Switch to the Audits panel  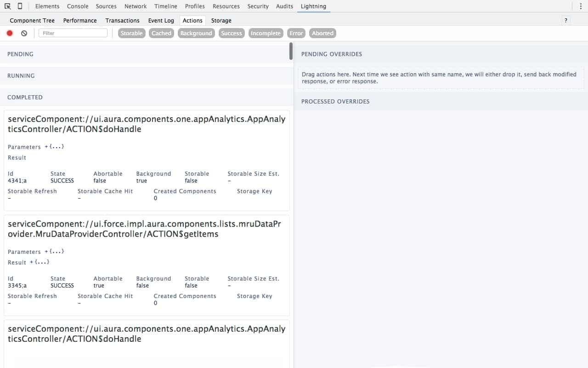click(x=285, y=6)
